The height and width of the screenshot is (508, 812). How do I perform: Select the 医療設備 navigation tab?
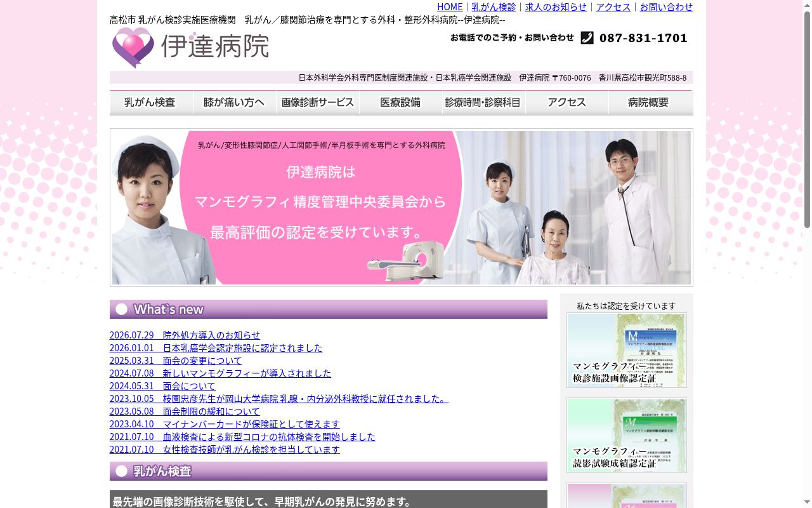coord(400,103)
